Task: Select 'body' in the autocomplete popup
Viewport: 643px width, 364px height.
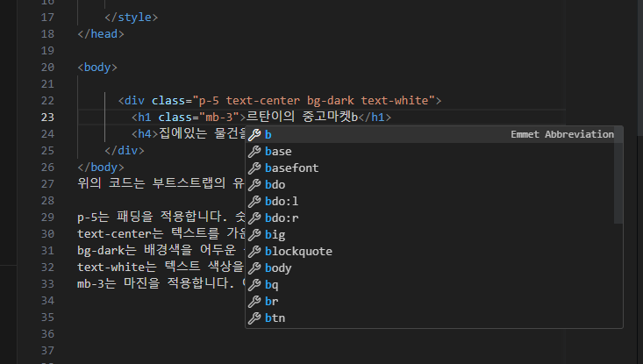Action: coord(434,268)
